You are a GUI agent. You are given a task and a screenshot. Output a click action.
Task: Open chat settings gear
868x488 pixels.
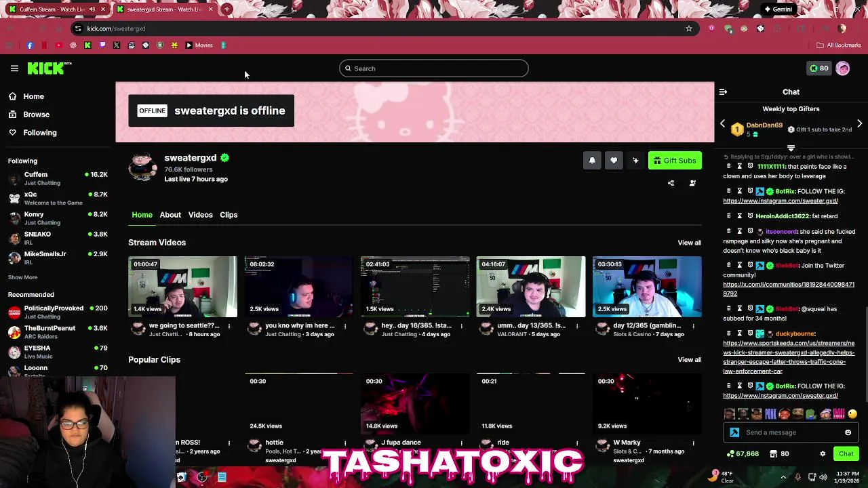click(x=823, y=454)
